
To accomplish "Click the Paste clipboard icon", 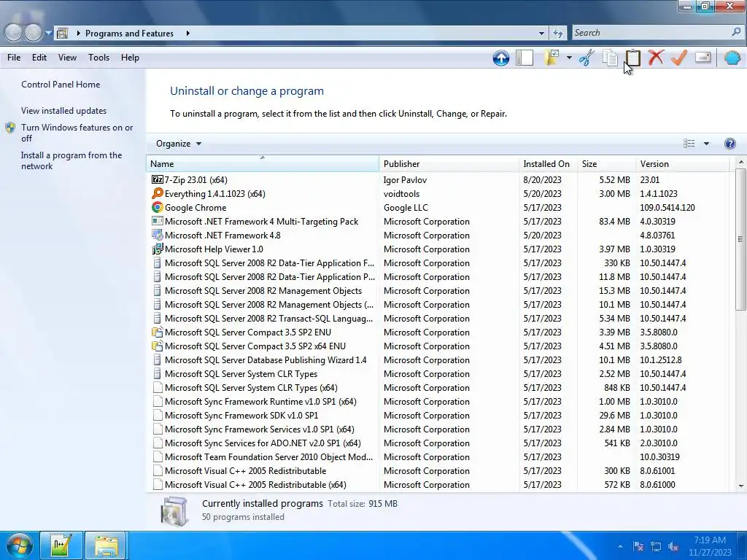I will point(632,58).
